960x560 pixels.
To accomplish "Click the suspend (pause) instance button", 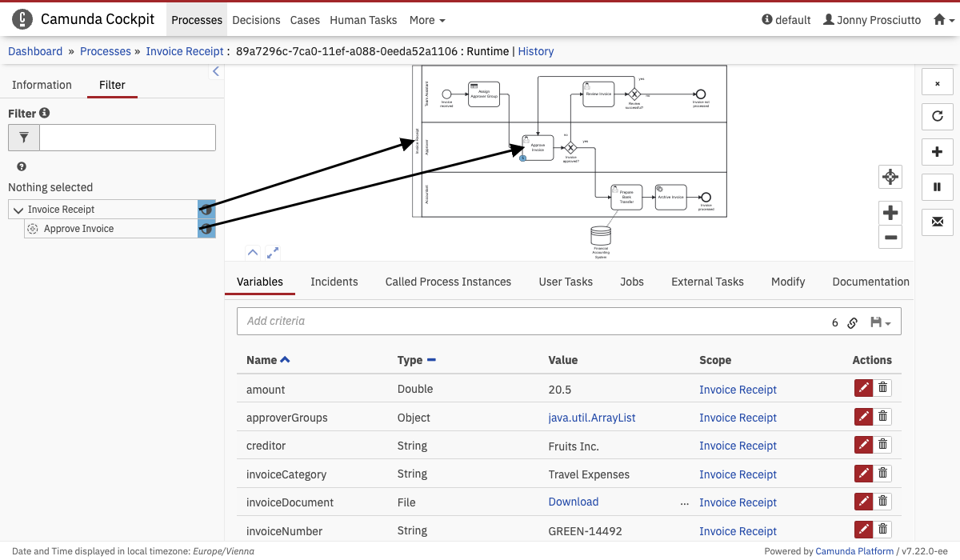I will coord(937,186).
